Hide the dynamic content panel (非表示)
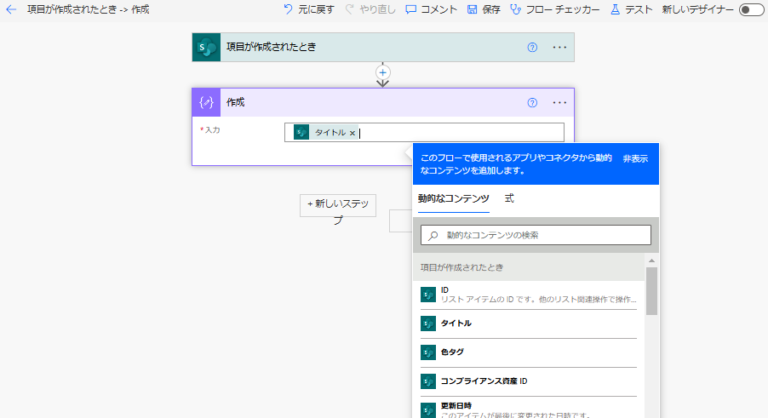 click(x=635, y=159)
